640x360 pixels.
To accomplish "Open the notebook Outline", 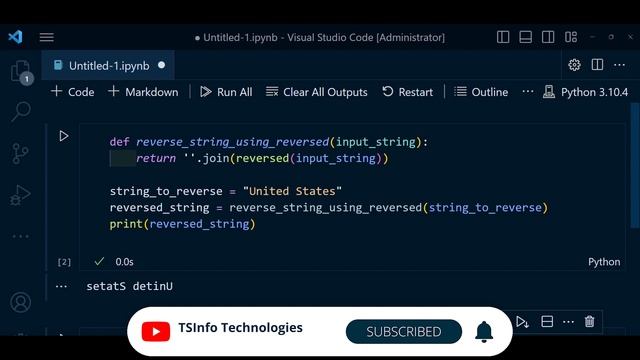I will [x=481, y=92].
